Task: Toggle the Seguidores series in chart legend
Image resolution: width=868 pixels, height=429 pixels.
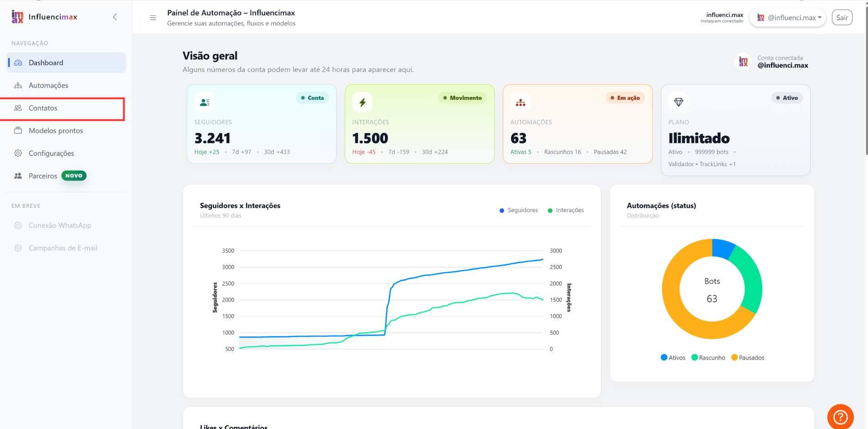Action: [518, 210]
